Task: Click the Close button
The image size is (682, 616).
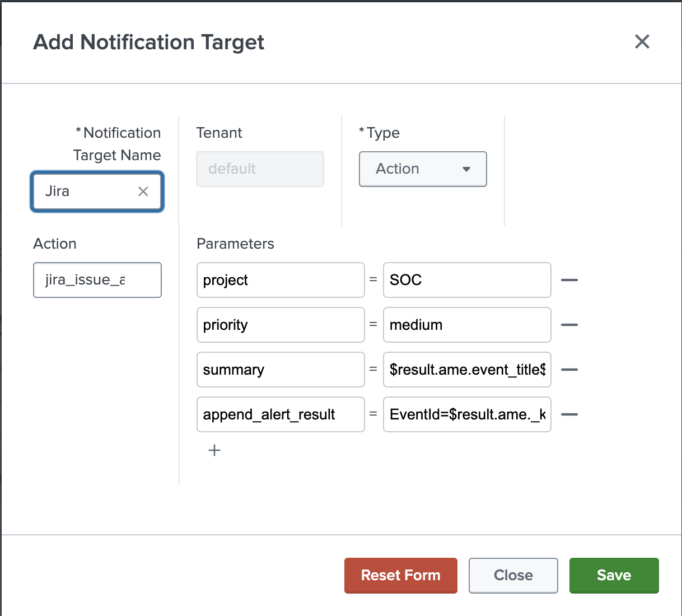Action: coord(513,575)
